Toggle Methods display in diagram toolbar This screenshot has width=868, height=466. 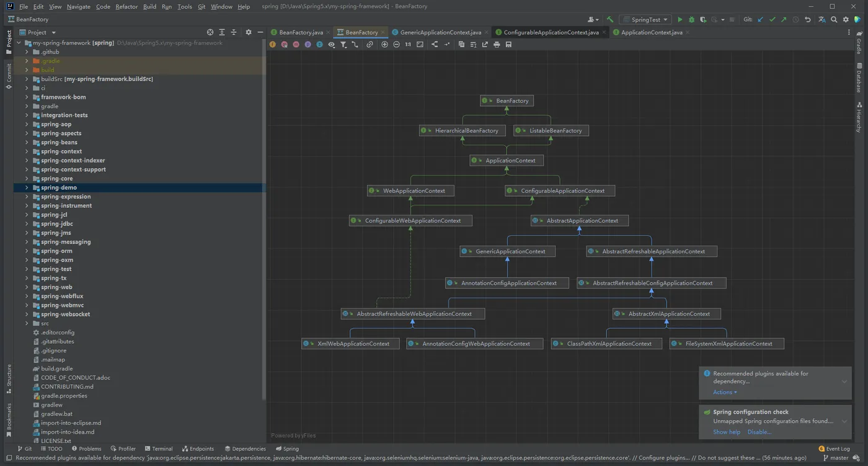(296, 45)
